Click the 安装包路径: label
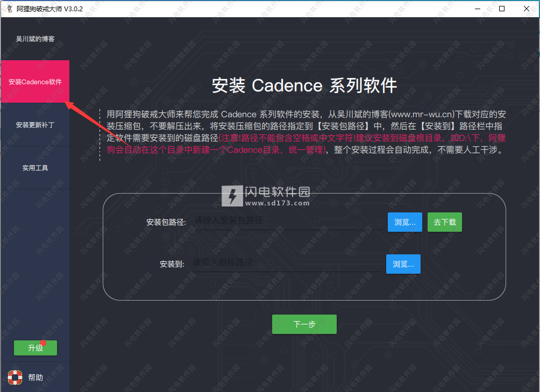The height and width of the screenshot is (392, 540). tap(166, 222)
